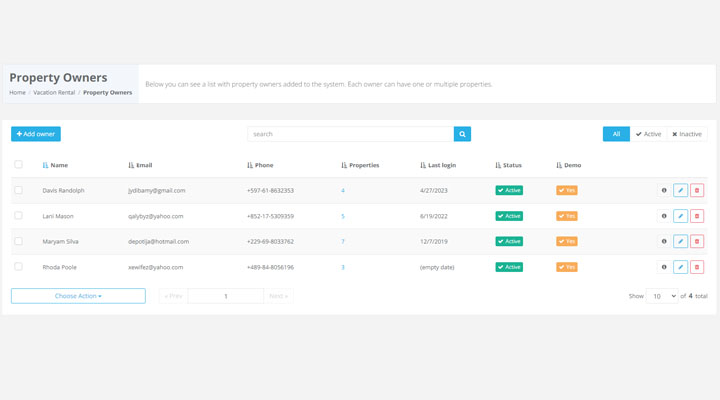
Task: Click the Prev pagination button
Action: coord(173,296)
